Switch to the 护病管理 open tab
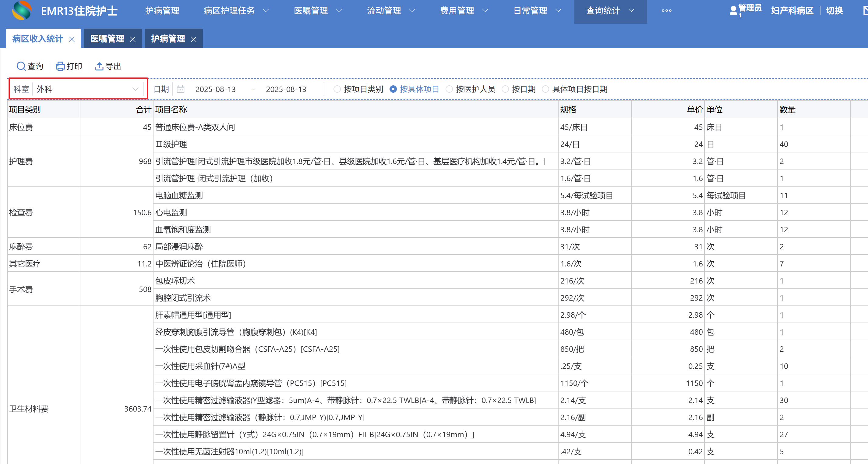Image resolution: width=868 pixels, height=464 pixels. 168,39
